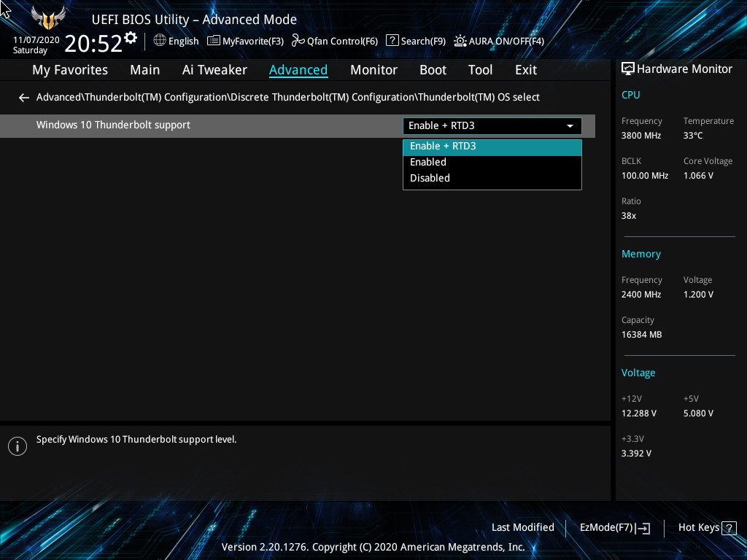Open the Ai Tweaker tab
The image size is (747, 560).
[x=214, y=70]
